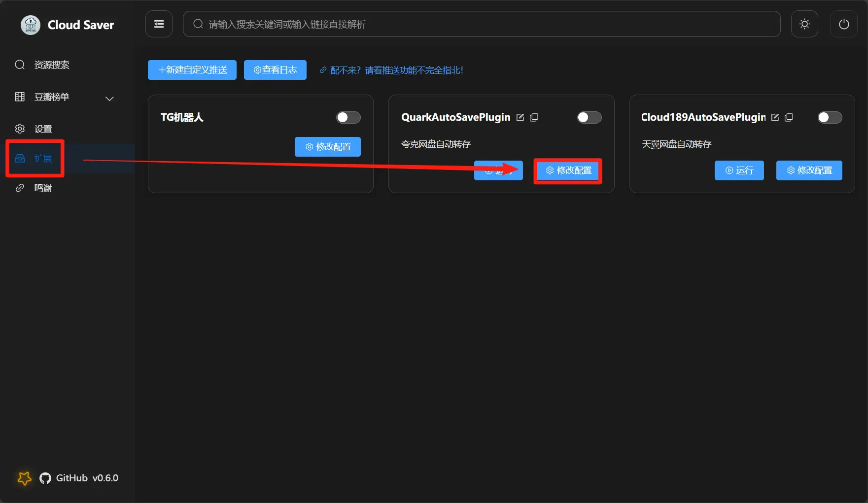This screenshot has height=503, width=868.
Task: Click the power logout icon
Action: [x=844, y=24]
